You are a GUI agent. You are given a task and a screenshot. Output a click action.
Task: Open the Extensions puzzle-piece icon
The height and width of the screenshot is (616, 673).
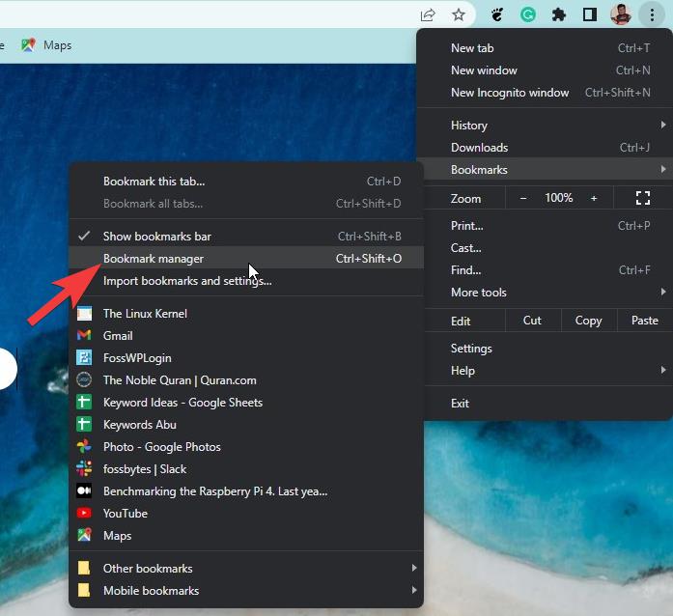pos(558,15)
